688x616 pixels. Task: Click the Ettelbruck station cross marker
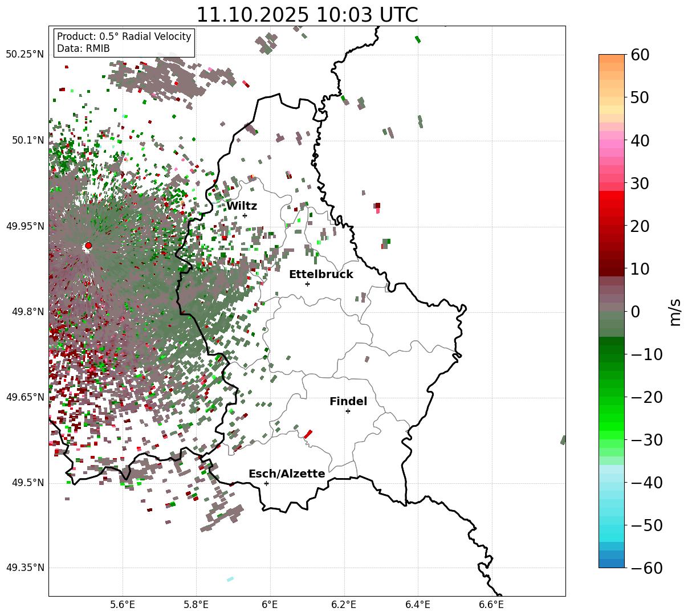307,284
